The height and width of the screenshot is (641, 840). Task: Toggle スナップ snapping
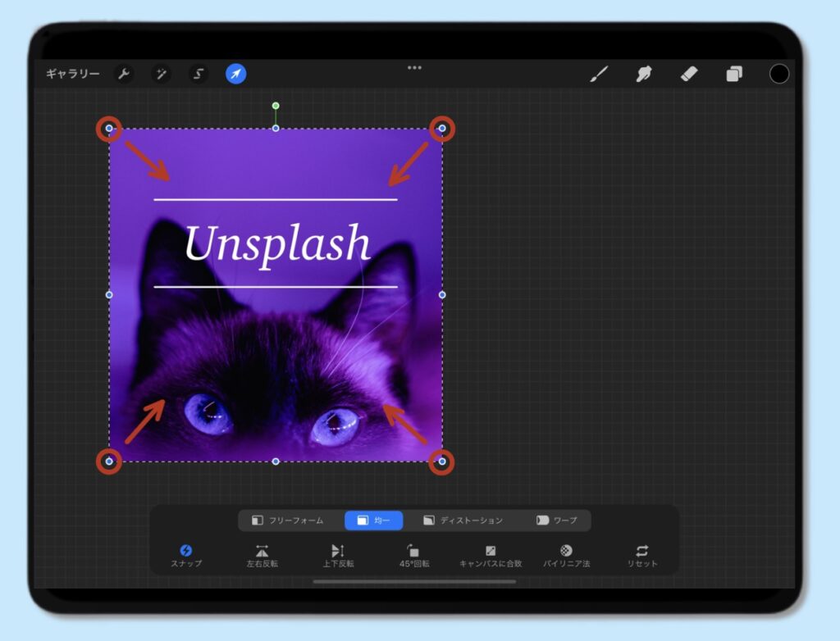coord(186,556)
